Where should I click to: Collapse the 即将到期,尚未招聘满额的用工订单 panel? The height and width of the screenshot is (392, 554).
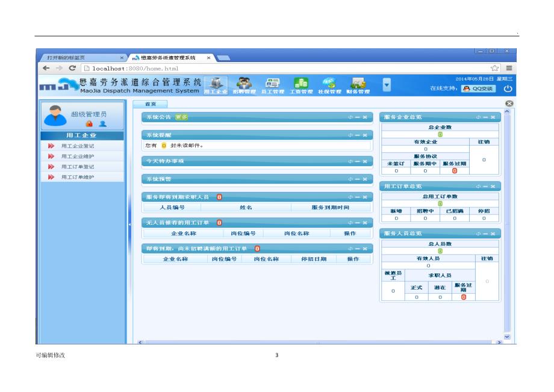click(x=358, y=249)
